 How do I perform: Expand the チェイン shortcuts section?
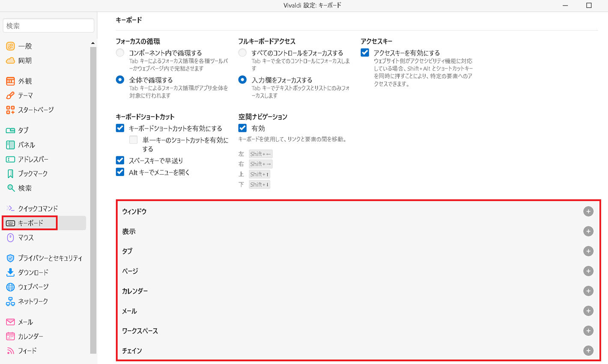[588, 351]
